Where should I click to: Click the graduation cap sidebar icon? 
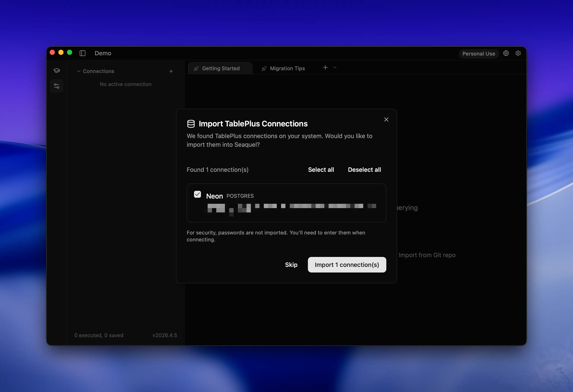57,70
